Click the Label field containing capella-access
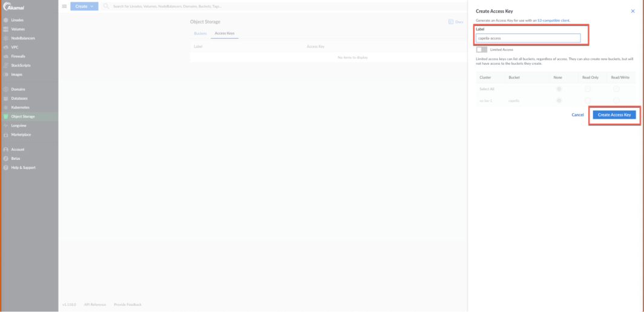This screenshot has width=644, height=312. [528, 38]
